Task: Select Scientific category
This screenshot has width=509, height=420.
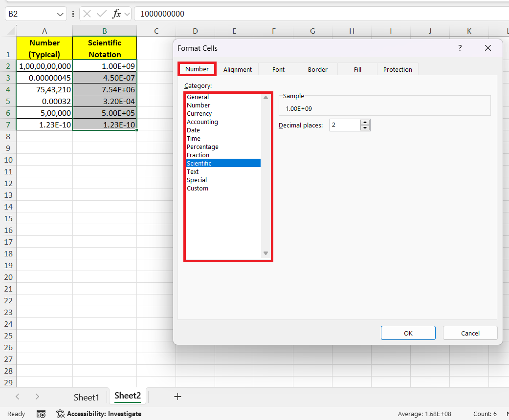Action: pyautogui.click(x=223, y=163)
